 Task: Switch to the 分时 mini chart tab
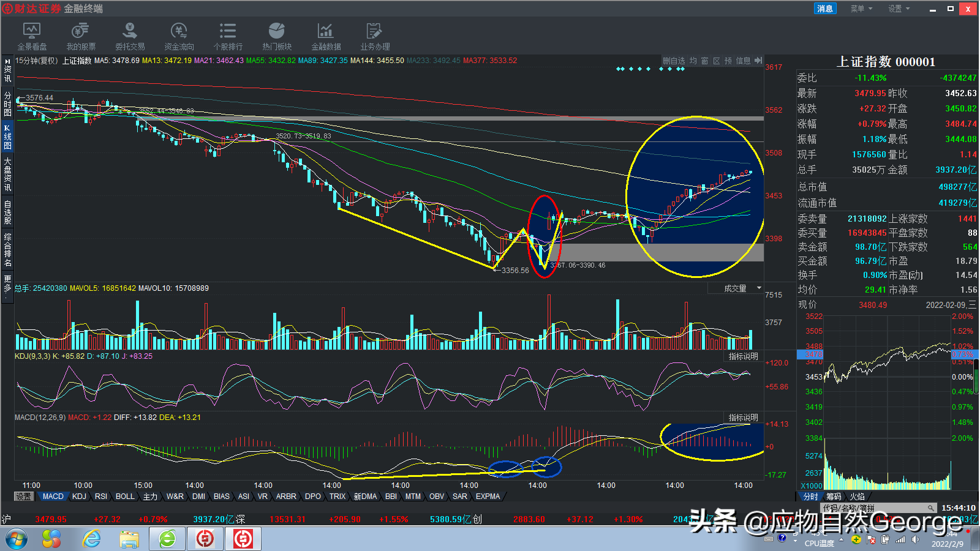(x=810, y=497)
